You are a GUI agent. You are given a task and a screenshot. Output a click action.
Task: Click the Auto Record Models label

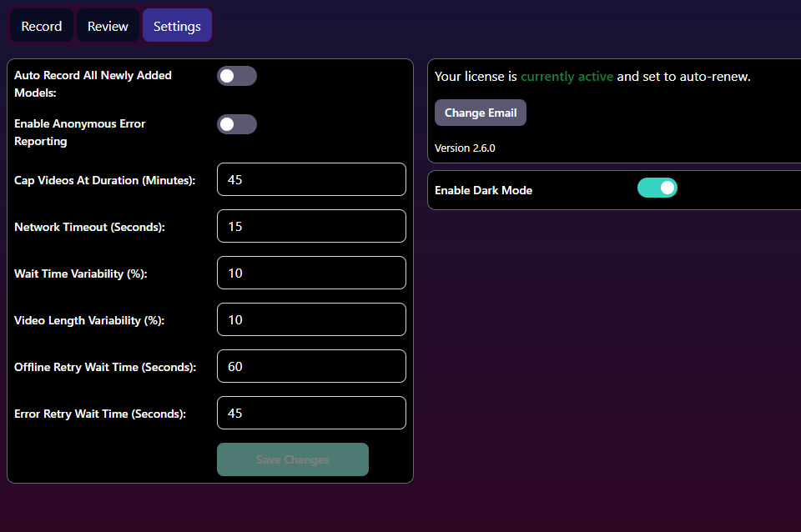[93, 83]
